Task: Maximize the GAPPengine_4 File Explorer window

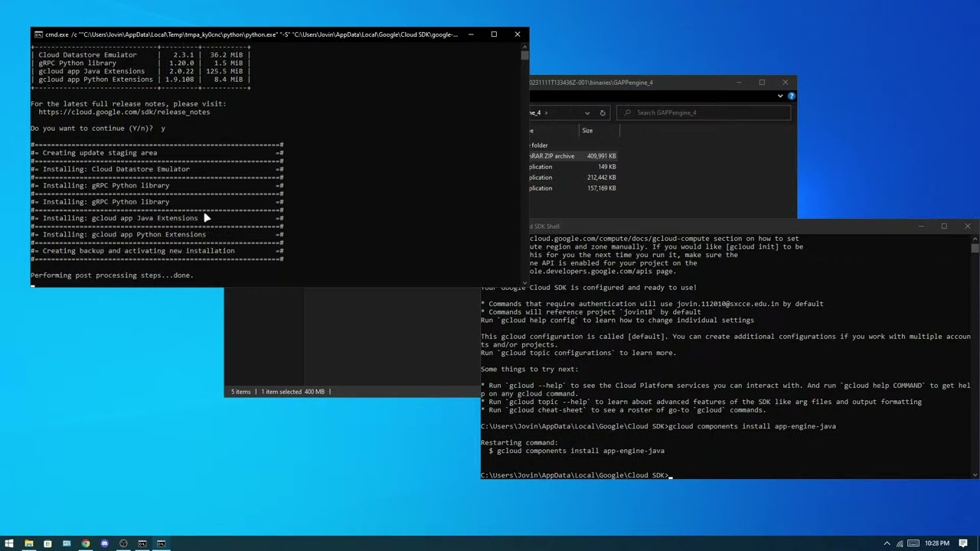Action: click(x=762, y=82)
